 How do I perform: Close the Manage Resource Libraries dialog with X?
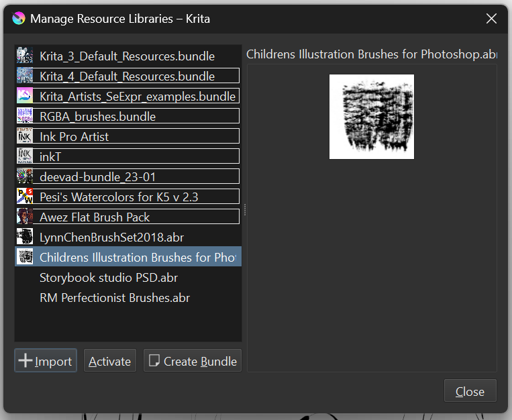tap(491, 19)
